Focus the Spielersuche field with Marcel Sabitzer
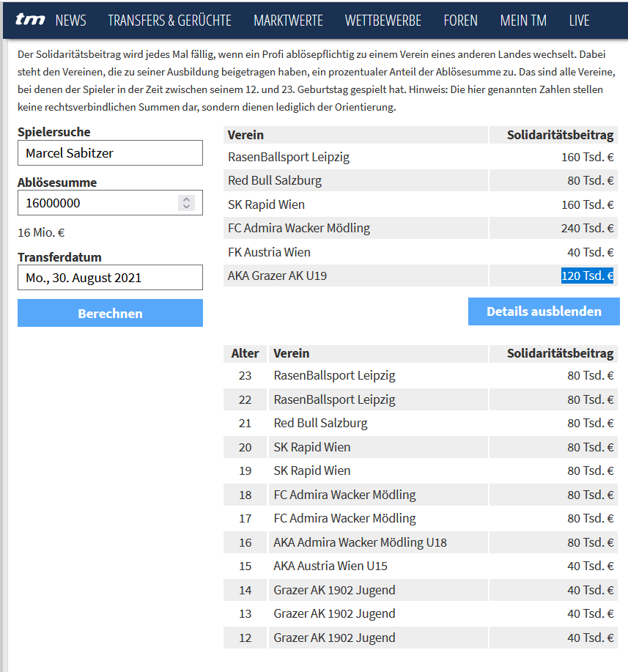Viewport: 628px width, 672px height. 110,153
